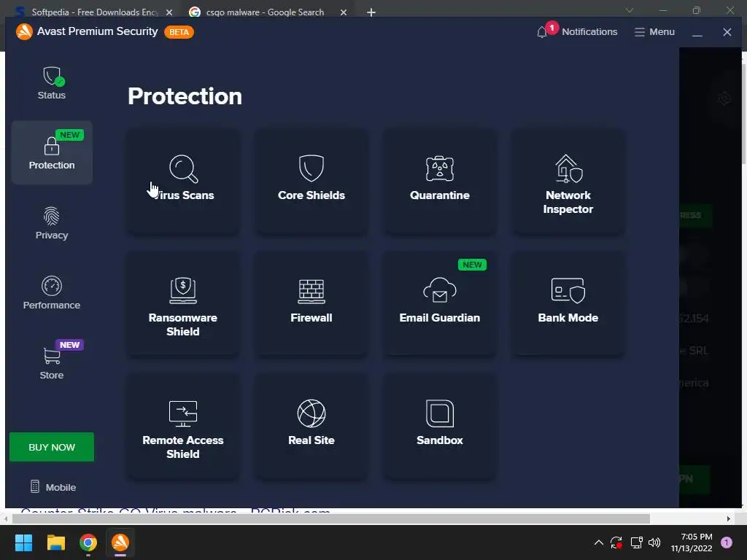This screenshot has height=560, width=747.
Task: Open the Firewall tile
Action: click(311, 304)
